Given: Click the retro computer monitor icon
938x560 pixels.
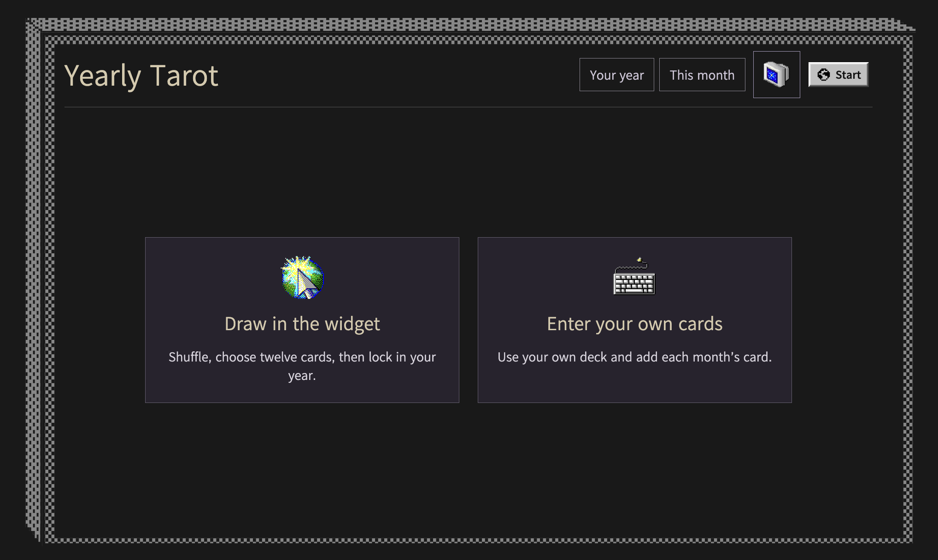Looking at the screenshot, I should click(x=776, y=75).
